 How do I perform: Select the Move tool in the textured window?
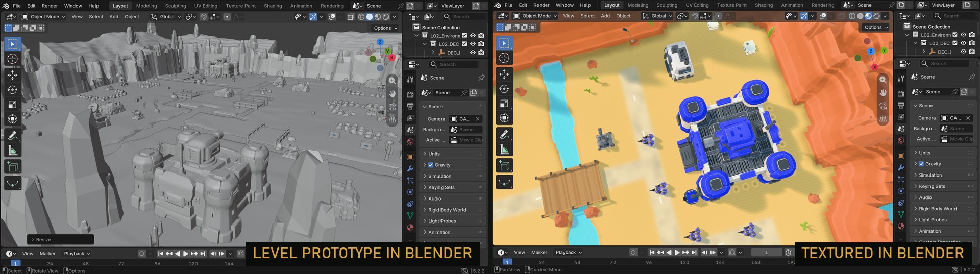tap(504, 74)
